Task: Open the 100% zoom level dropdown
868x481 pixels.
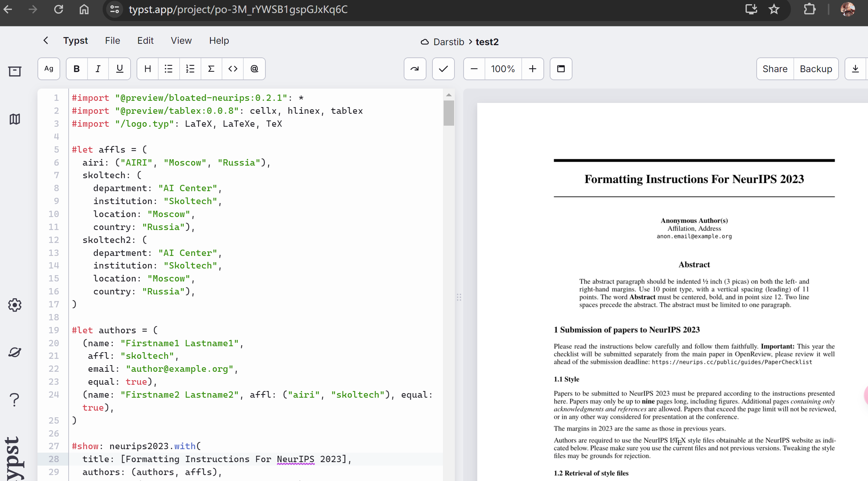Action: pyautogui.click(x=503, y=69)
